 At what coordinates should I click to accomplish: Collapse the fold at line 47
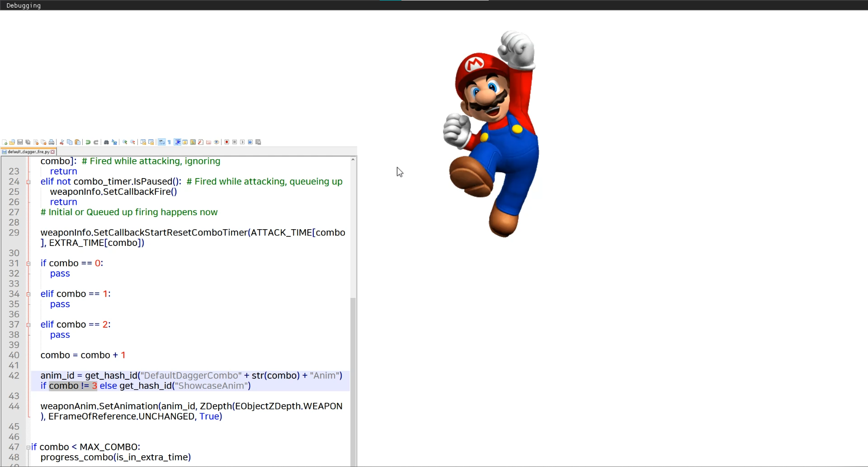(28, 448)
